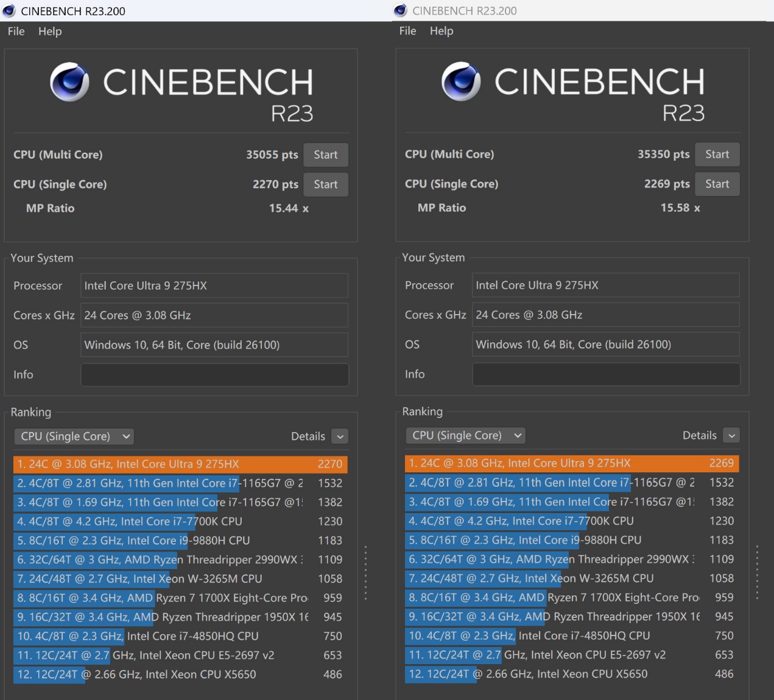Click the empty Info field in right window
Viewport: 774px width, 700px height.
pyautogui.click(x=606, y=374)
